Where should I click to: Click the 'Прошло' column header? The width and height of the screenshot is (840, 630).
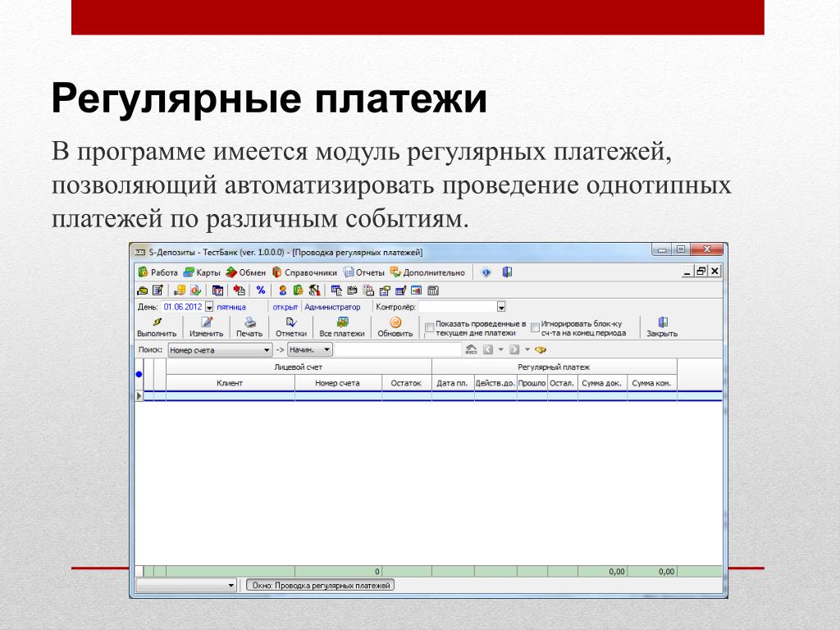point(532,383)
